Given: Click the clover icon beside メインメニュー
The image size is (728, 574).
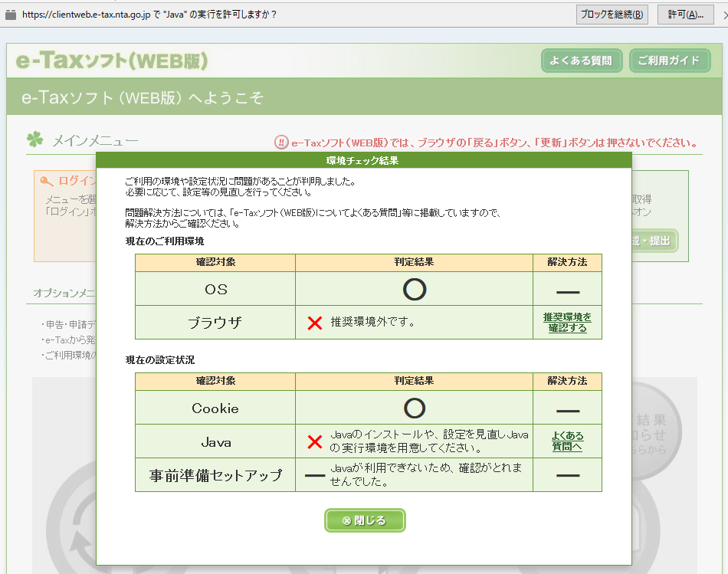Looking at the screenshot, I should [x=34, y=139].
